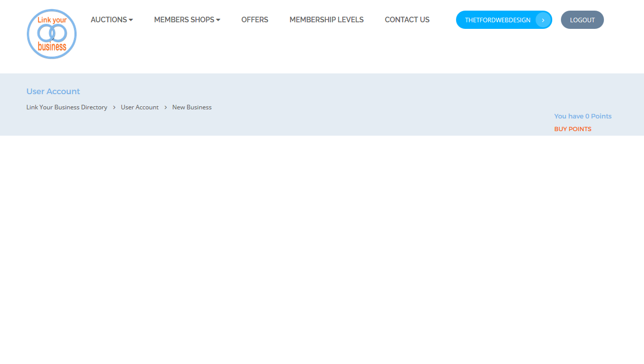Click the BUY POINTS link
The height and width of the screenshot is (364, 644).
coord(573,129)
